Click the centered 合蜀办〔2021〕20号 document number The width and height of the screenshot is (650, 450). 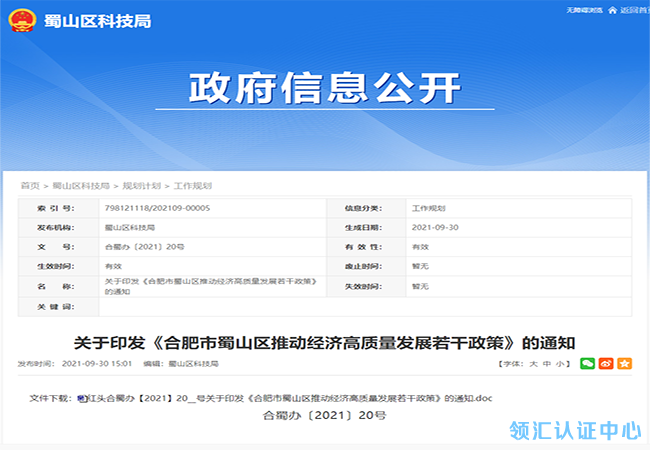coord(325,415)
